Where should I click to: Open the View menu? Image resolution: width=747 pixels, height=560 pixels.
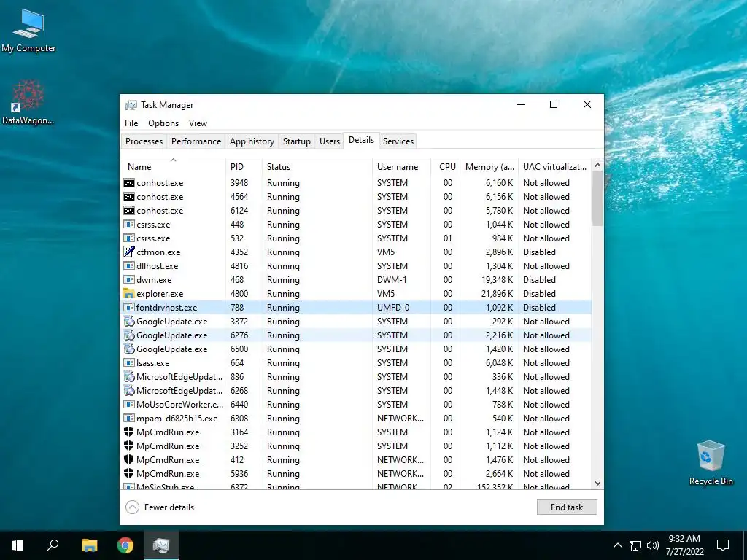tap(198, 122)
